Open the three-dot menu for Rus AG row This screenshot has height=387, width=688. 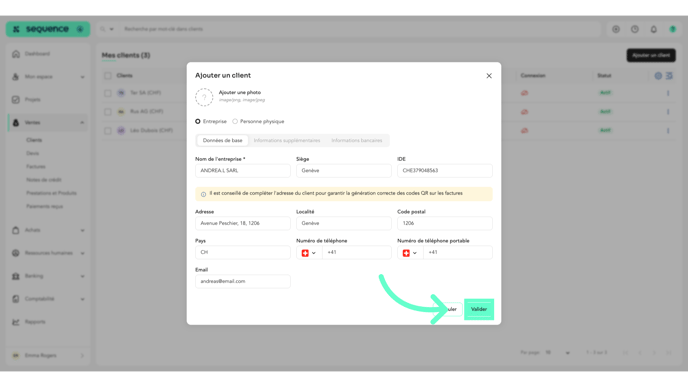point(668,112)
